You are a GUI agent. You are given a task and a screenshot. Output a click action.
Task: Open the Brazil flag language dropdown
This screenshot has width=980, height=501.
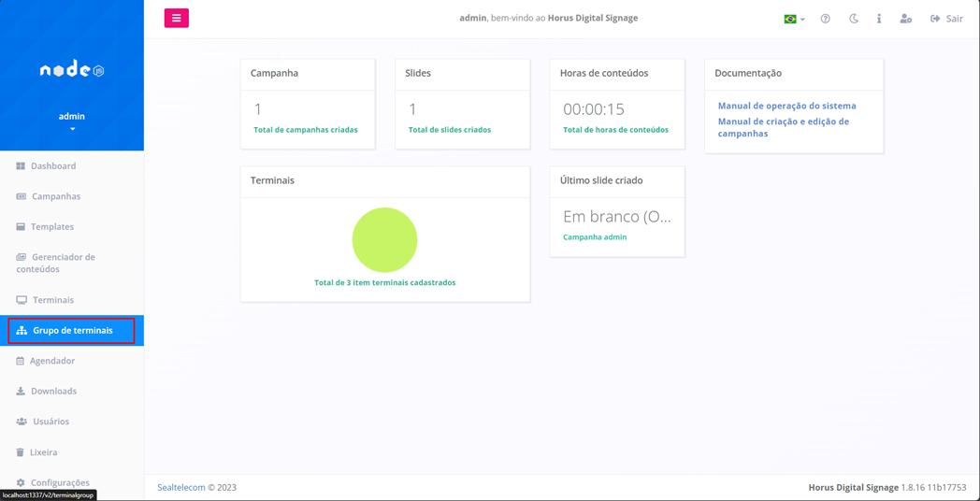pyautogui.click(x=794, y=19)
